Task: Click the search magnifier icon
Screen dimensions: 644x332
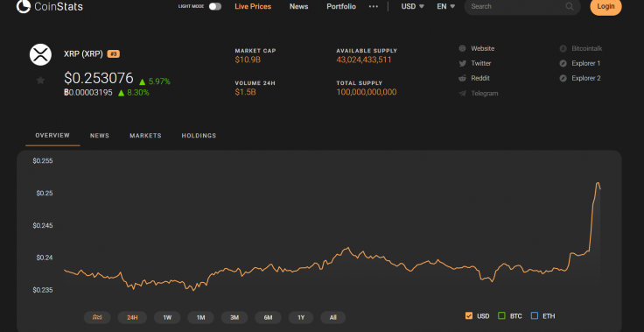Action: pos(570,7)
